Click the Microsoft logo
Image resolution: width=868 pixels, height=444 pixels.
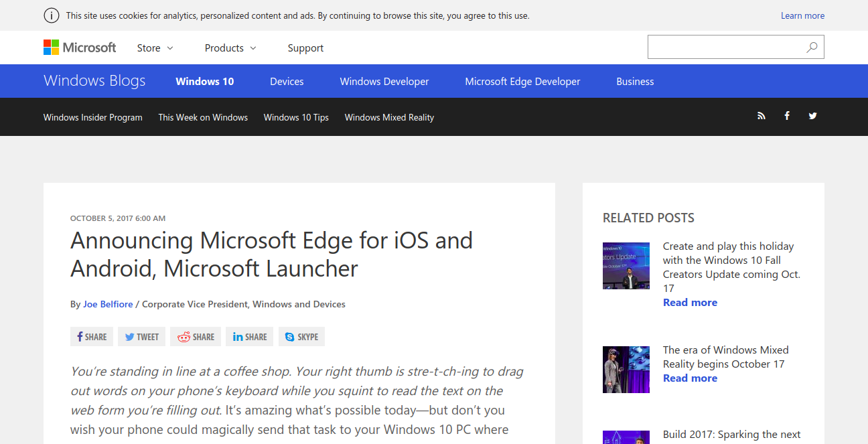point(80,48)
